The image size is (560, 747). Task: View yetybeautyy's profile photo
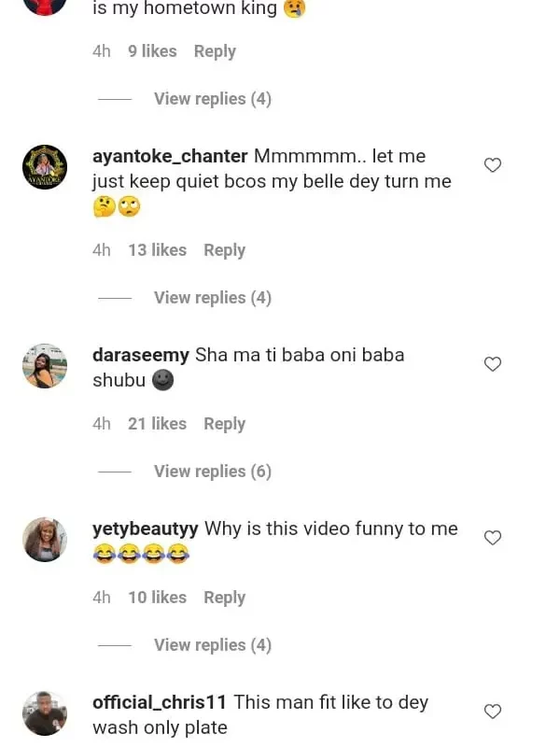[x=45, y=540]
